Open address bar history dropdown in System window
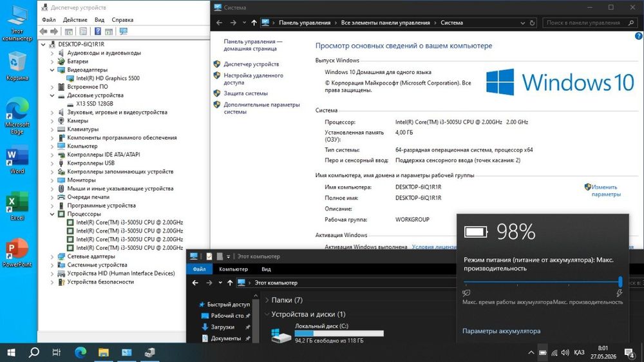The image size is (644, 362). pos(522,23)
